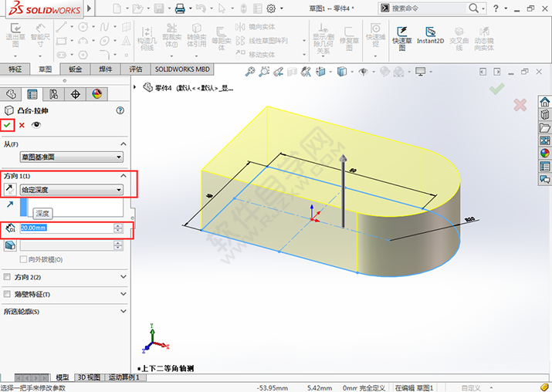This screenshot has width=552, height=392.
Task: Open 3D Views bottom tab
Action: pos(89,377)
